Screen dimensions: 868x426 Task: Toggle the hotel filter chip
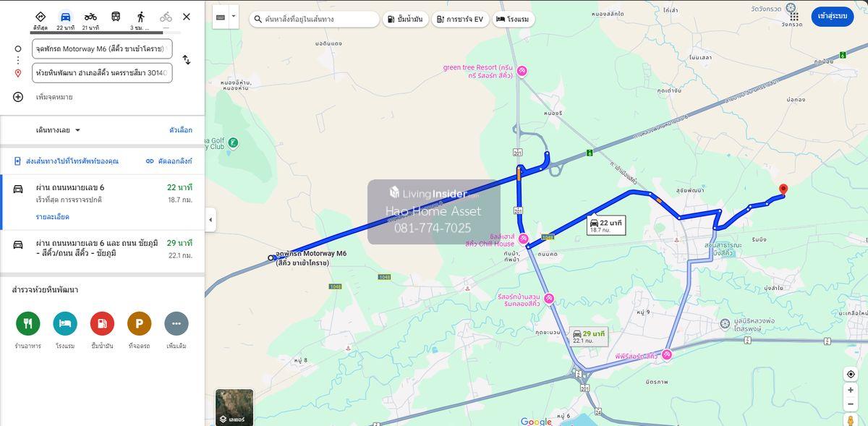click(x=514, y=20)
